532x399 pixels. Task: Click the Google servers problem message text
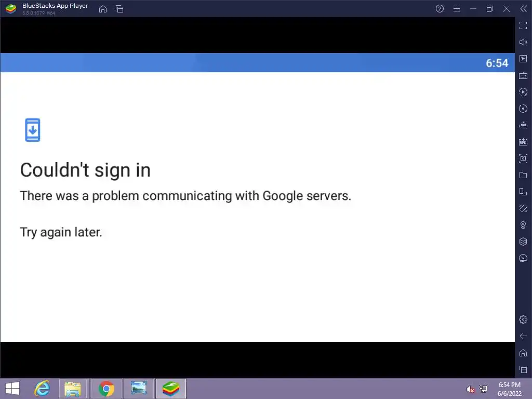click(x=185, y=196)
